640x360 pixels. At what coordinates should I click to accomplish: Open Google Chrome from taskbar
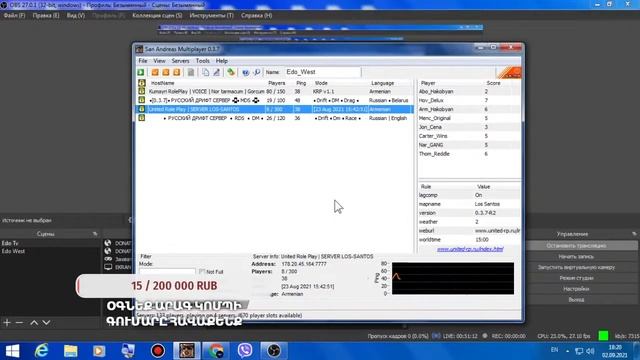pyautogui.click(x=216, y=351)
